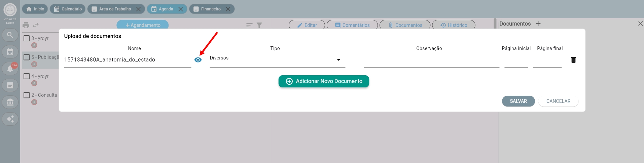The image size is (644, 163).
Task: Click the bank building sidebar icon
Action: click(x=10, y=102)
